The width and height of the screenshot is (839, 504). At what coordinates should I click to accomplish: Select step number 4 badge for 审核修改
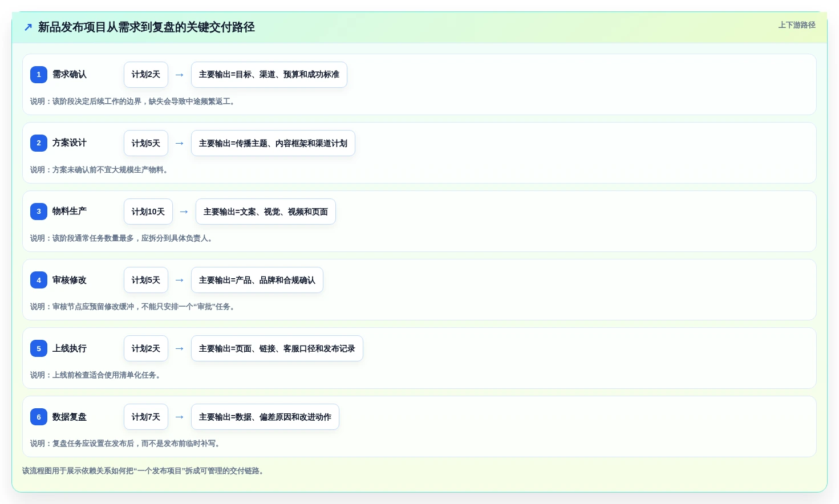[x=39, y=280]
